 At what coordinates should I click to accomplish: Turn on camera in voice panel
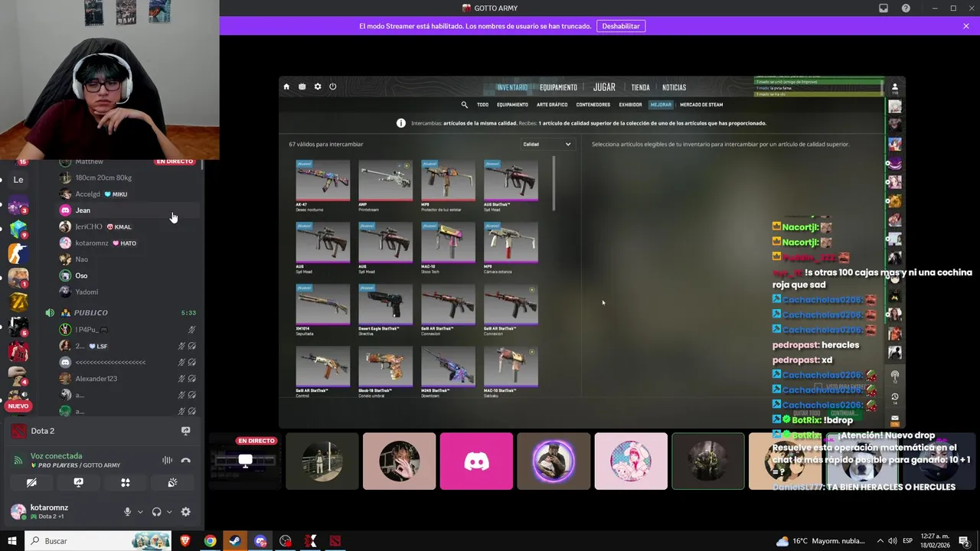pos(31,483)
